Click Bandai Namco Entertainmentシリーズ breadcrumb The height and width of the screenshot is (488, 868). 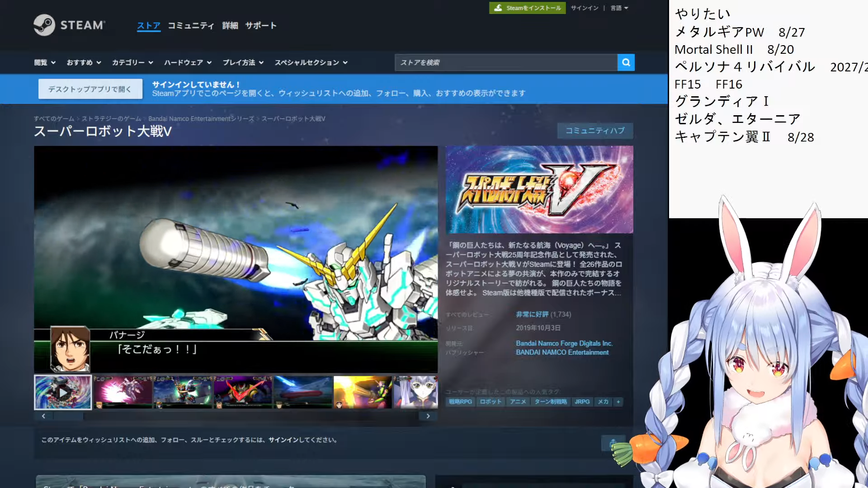coord(201,119)
